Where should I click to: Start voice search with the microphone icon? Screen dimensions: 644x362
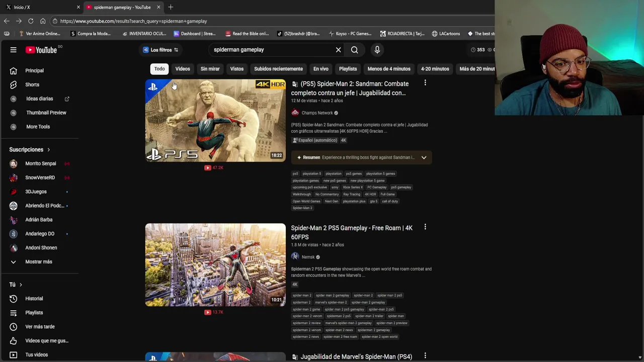click(x=377, y=50)
